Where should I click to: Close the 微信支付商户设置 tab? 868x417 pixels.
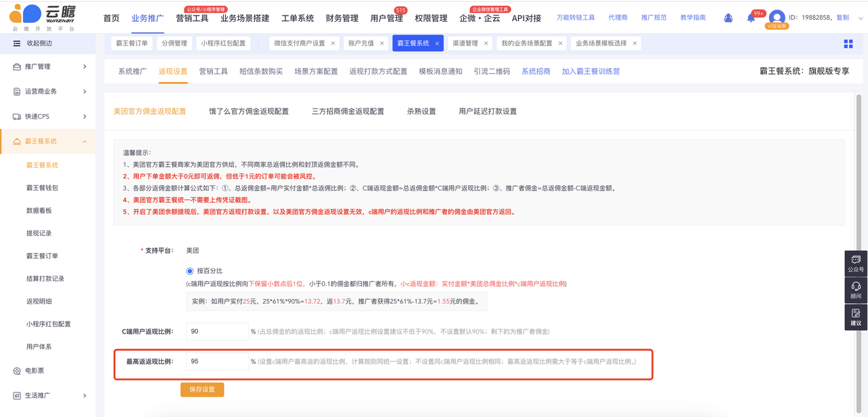[x=333, y=43]
